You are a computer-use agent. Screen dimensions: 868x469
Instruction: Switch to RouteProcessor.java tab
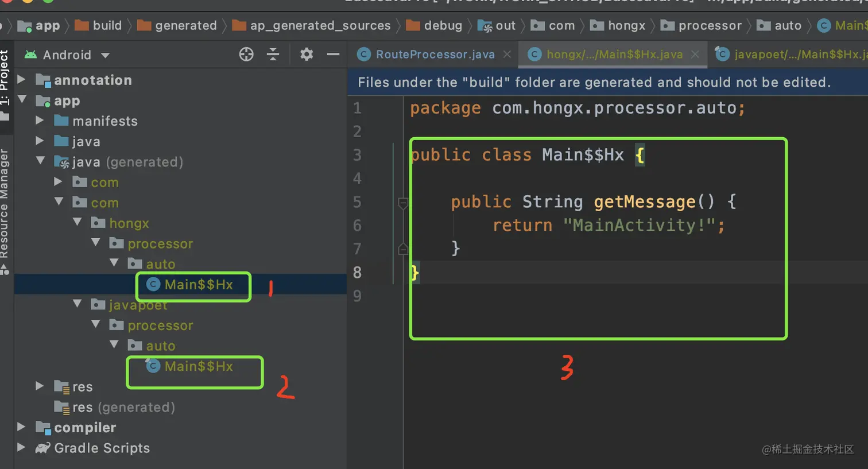coord(435,55)
